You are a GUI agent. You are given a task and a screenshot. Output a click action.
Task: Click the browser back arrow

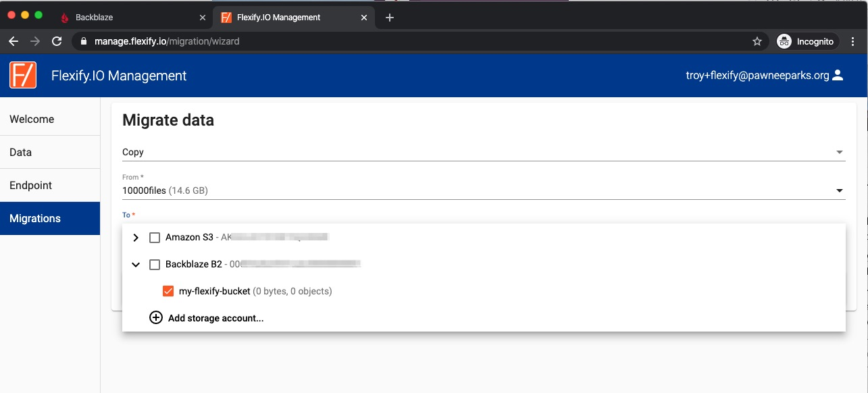pos(14,41)
